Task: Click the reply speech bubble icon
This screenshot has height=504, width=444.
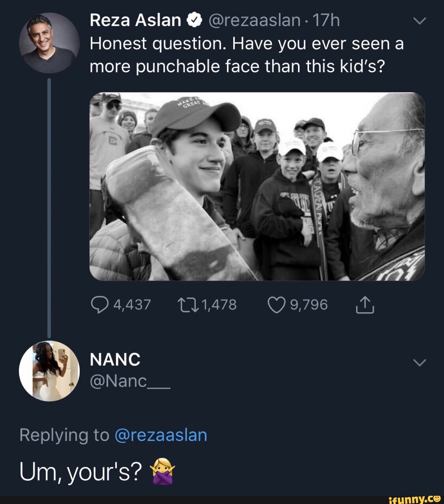Action: tap(99, 305)
